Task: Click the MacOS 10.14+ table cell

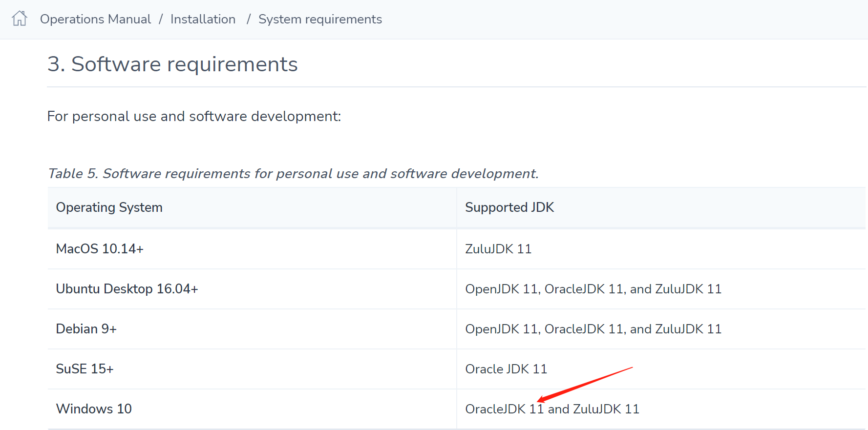Action: pos(100,249)
